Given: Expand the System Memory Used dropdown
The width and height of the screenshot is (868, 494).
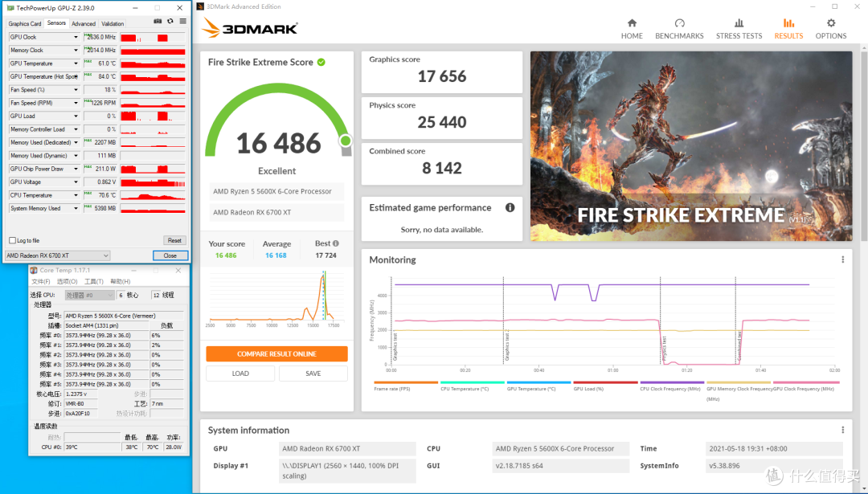Looking at the screenshot, I should [x=76, y=209].
